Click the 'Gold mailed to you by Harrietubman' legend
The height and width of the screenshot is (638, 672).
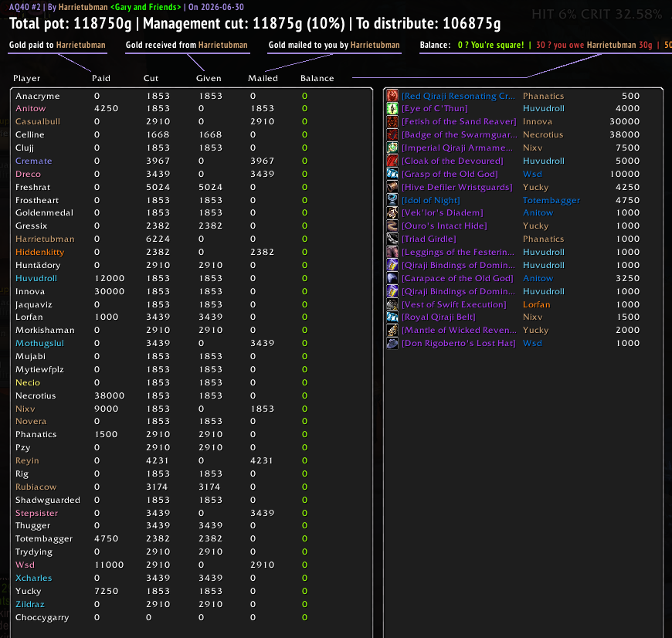(x=334, y=45)
